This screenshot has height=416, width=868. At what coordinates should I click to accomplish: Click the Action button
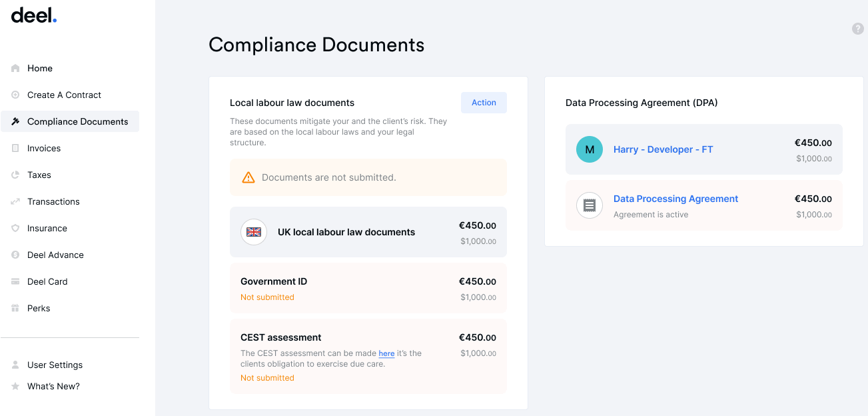pos(484,103)
